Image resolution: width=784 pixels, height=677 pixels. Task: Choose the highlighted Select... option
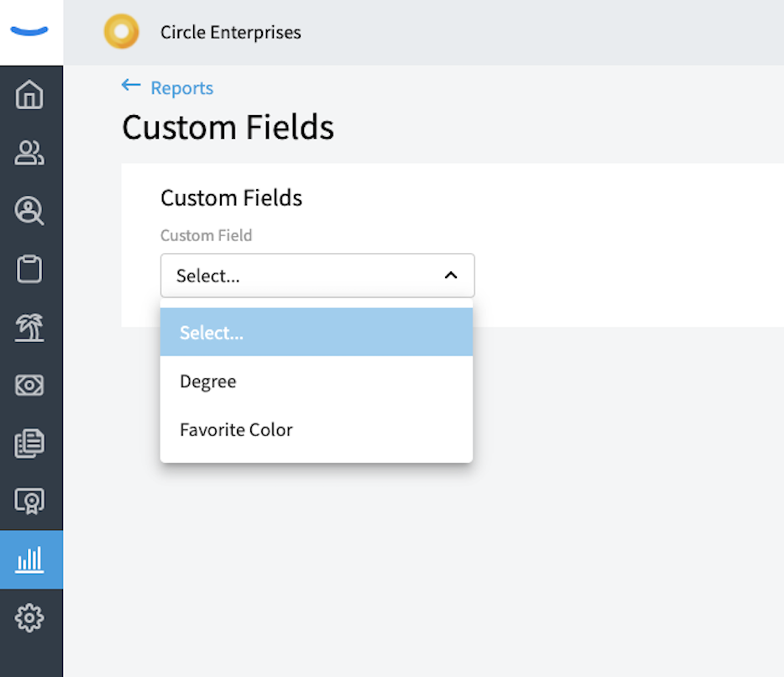316,332
